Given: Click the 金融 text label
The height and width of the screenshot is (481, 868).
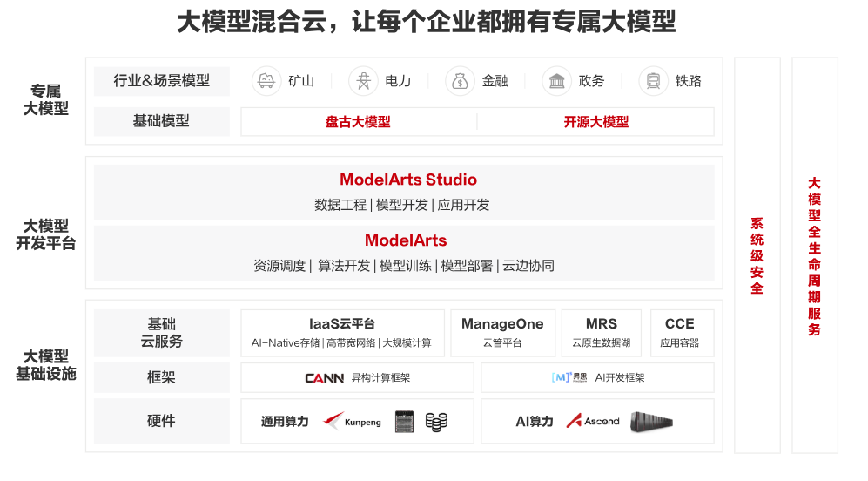Looking at the screenshot, I should 495,81.
